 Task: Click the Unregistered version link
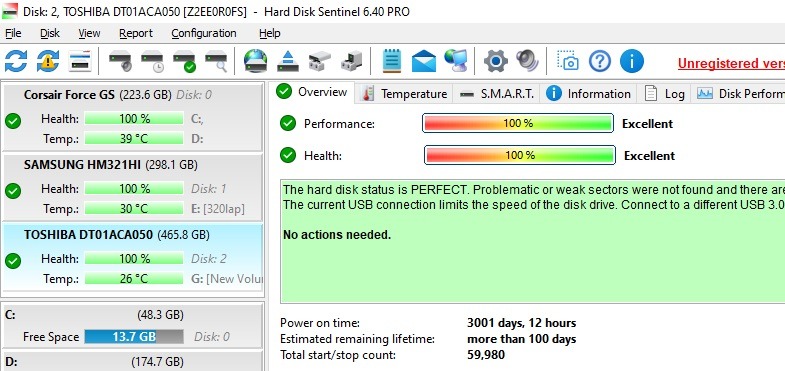(x=731, y=64)
